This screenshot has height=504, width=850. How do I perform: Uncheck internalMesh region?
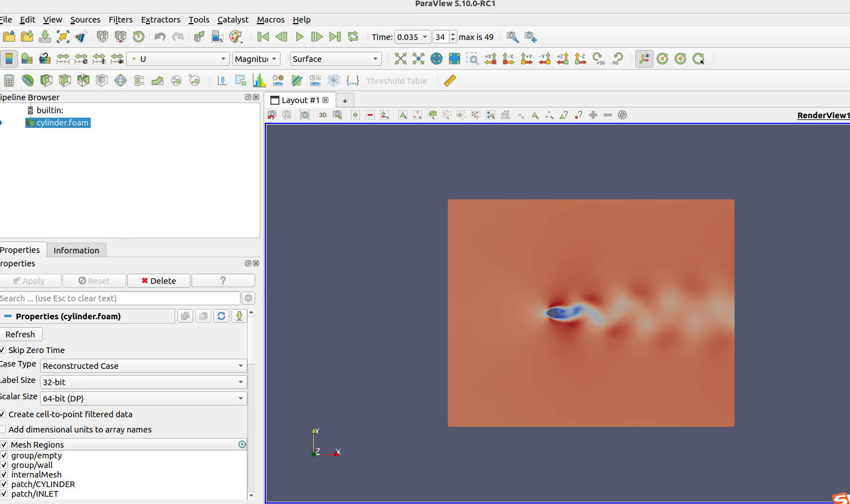[4, 475]
